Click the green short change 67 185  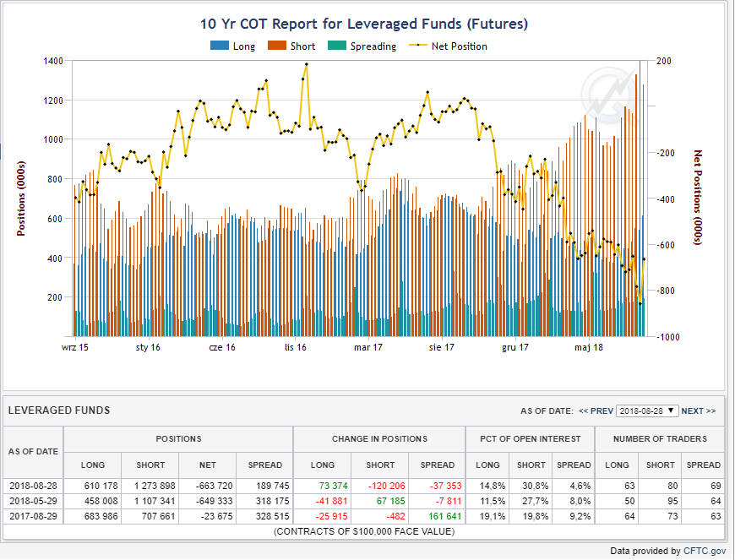click(x=391, y=501)
